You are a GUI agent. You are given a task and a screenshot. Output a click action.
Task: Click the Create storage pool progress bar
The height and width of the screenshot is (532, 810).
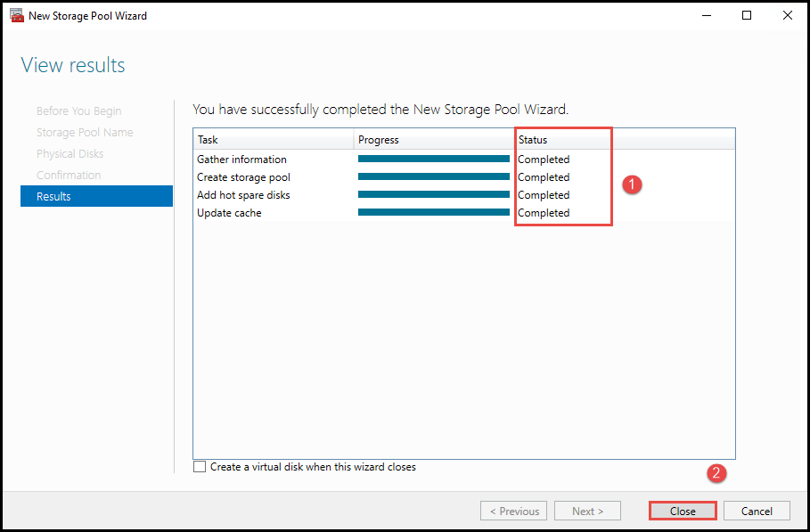[433, 177]
